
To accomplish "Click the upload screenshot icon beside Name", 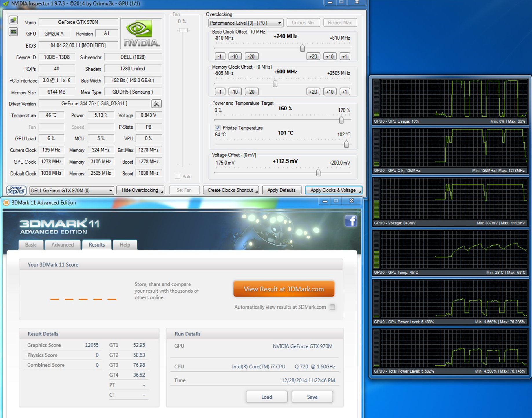I will (x=13, y=20).
